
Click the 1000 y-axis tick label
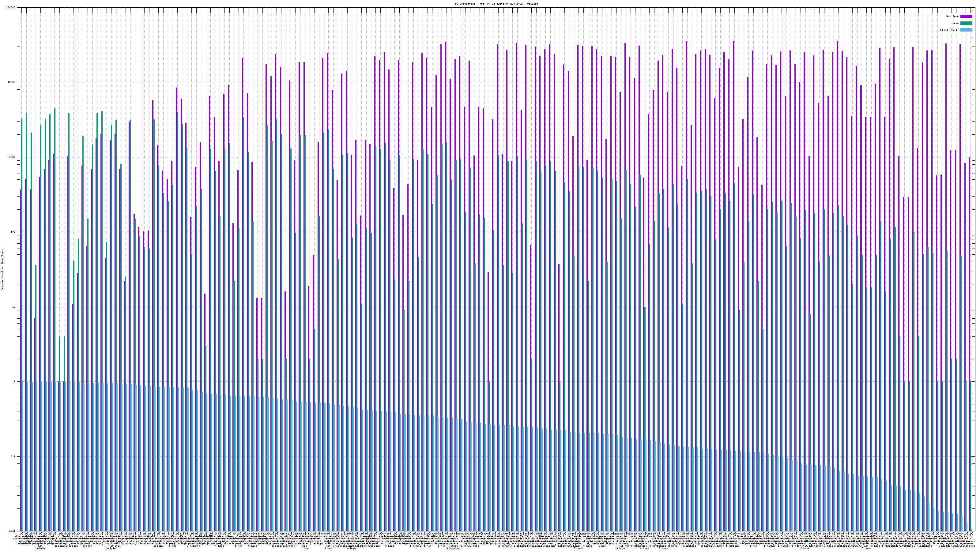click(13, 157)
